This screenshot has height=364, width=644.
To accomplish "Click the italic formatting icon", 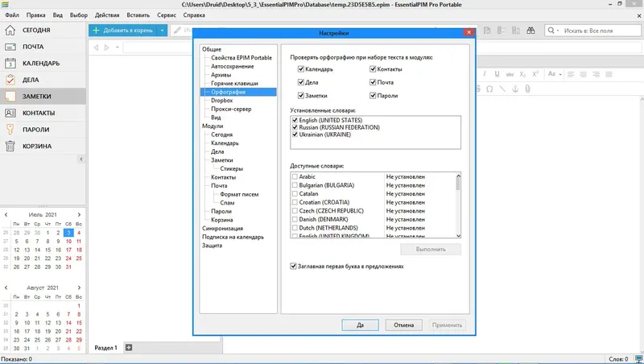I will coord(485,74).
